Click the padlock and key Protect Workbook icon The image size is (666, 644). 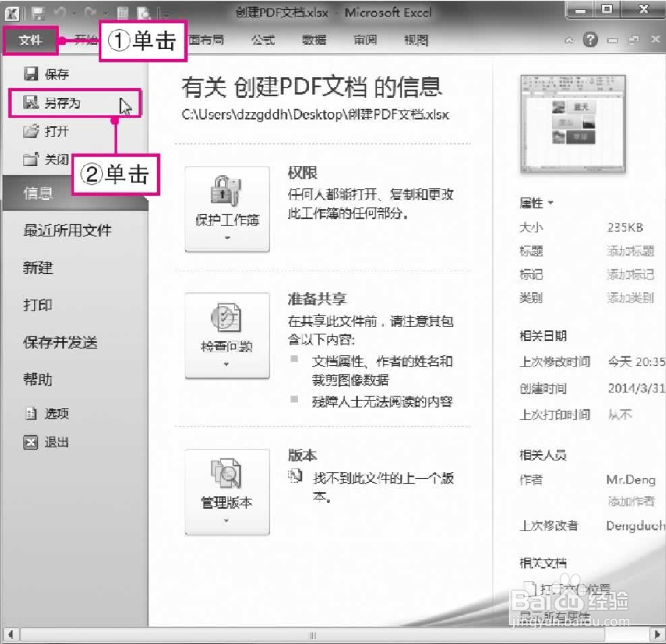226,191
